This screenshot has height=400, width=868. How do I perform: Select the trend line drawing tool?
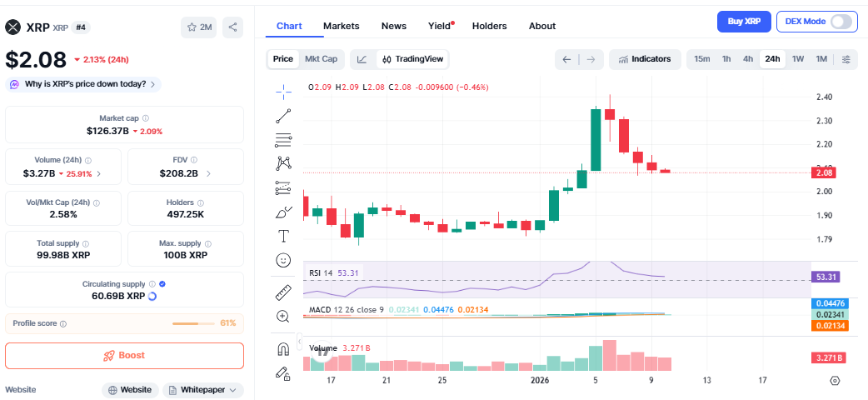[283, 116]
